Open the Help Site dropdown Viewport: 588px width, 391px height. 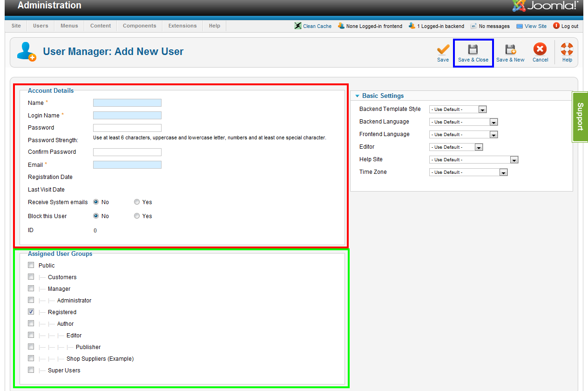[x=474, y=160]
